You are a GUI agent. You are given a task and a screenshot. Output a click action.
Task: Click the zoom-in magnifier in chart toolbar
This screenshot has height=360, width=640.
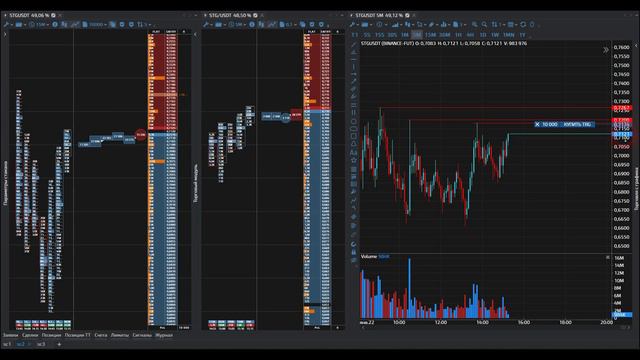pyautogui.click(x=475, y=24)
